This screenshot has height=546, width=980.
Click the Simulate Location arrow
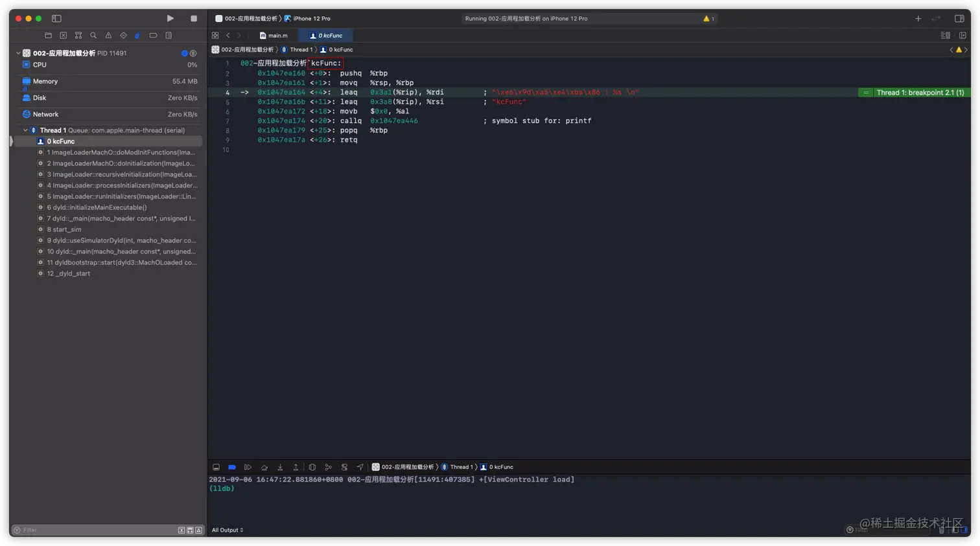pyautogui.click(x=360, y=467)
